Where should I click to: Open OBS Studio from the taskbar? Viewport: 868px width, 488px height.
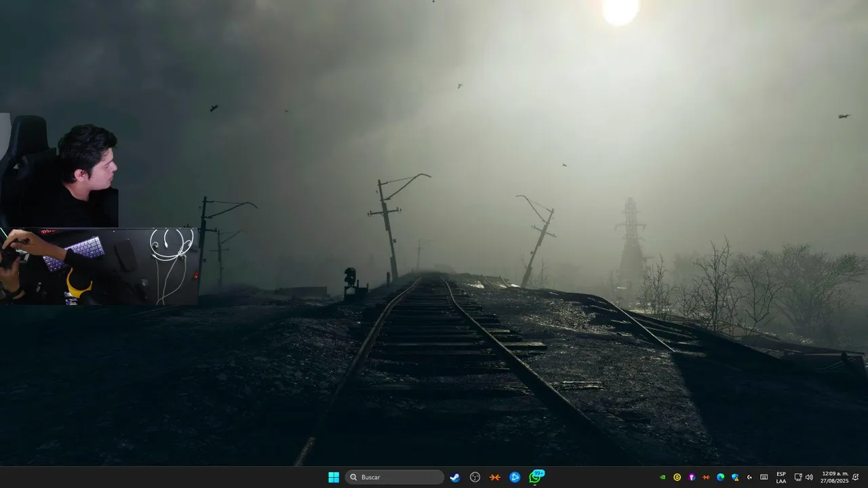tap(475, 477)
